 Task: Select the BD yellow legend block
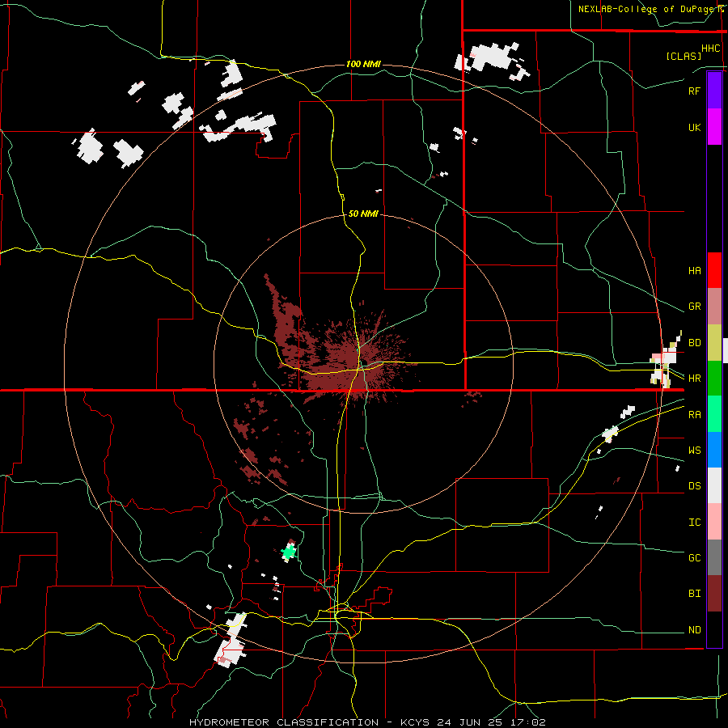click(x=714, y=343)
